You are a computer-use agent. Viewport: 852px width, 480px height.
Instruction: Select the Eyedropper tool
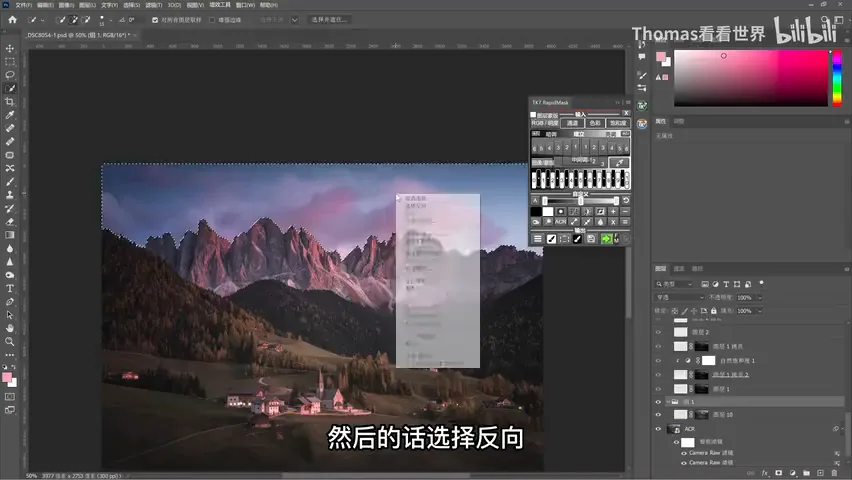10,115
